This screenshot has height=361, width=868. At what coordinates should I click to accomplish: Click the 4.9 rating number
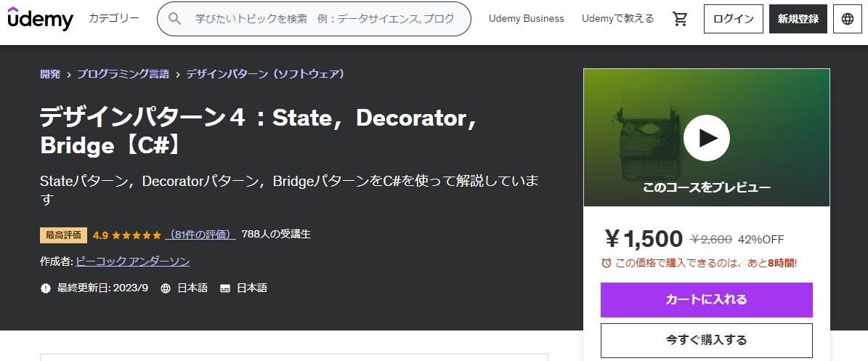(100, 235)
